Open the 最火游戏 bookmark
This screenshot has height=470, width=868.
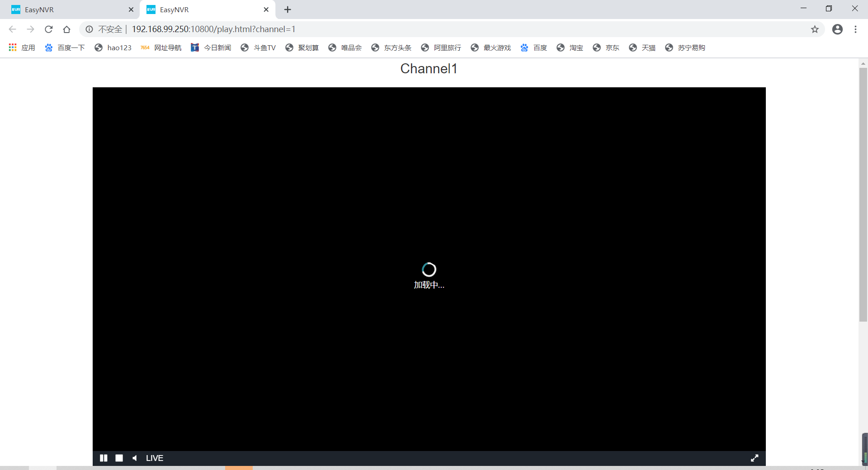pyautogui.click(x=491, y=47)
